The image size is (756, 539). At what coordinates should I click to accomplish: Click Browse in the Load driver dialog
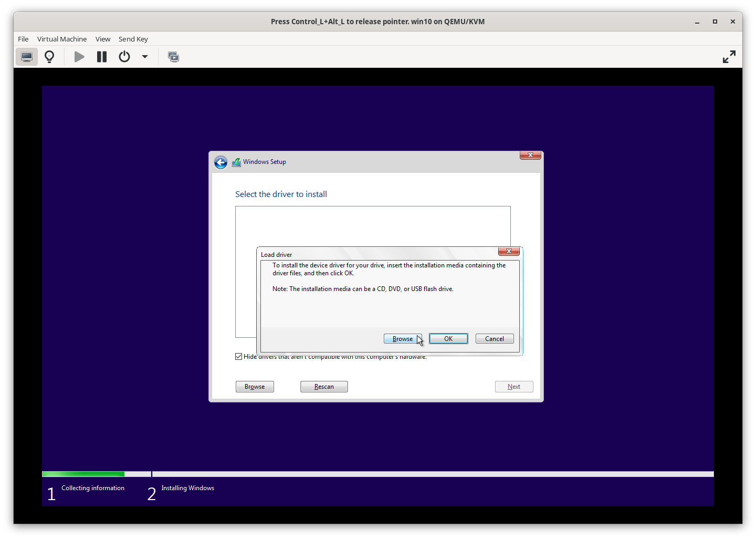click(403, 339)
